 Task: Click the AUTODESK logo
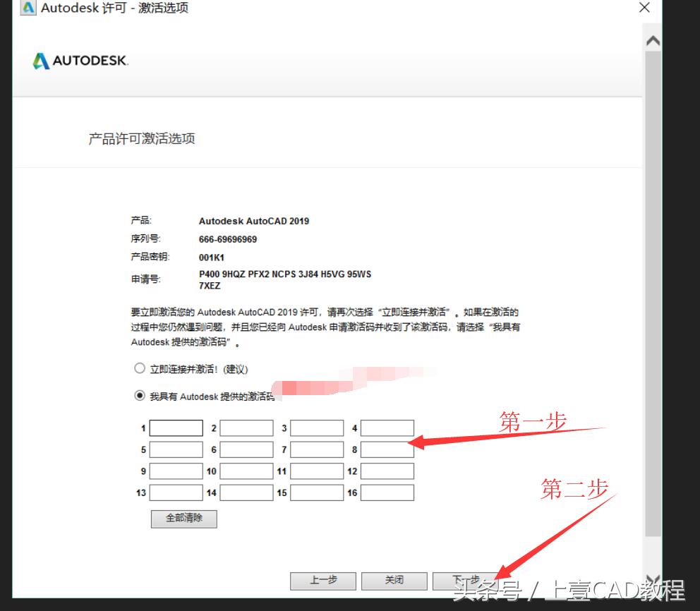pyautogui.click(x=78, y=61)
